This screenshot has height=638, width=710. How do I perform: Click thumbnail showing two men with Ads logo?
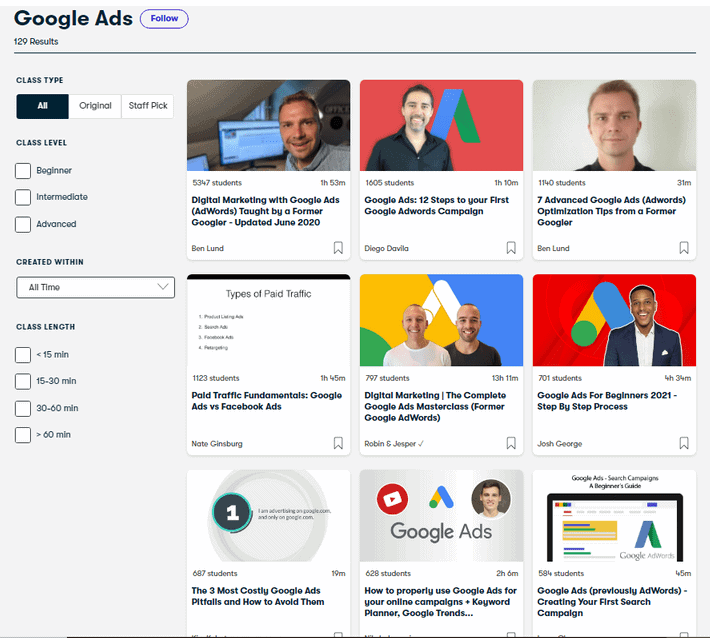click(441, 320)
